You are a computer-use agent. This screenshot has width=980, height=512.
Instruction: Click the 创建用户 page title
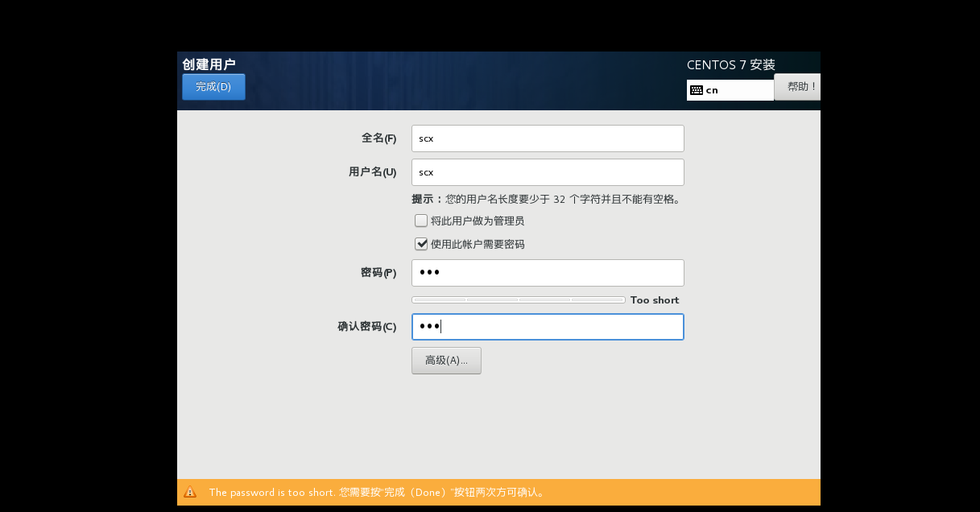pyautogui.click(x=209, y=64)
